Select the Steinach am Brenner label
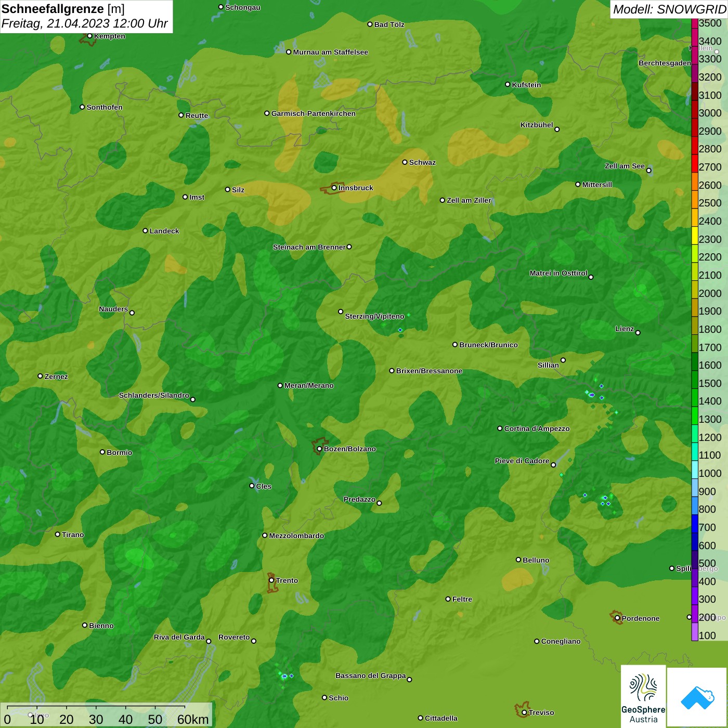 coord(309,247)
